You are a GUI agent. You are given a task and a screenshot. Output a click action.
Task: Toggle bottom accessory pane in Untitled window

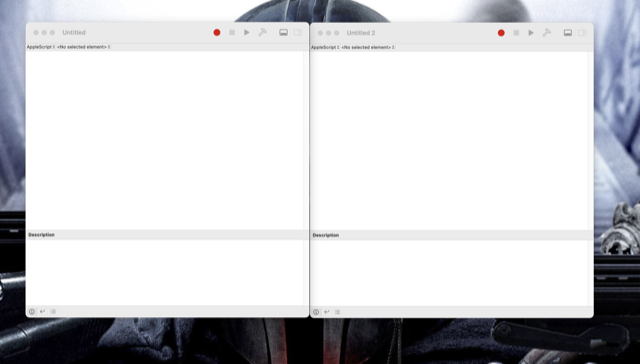click(283, 33)
